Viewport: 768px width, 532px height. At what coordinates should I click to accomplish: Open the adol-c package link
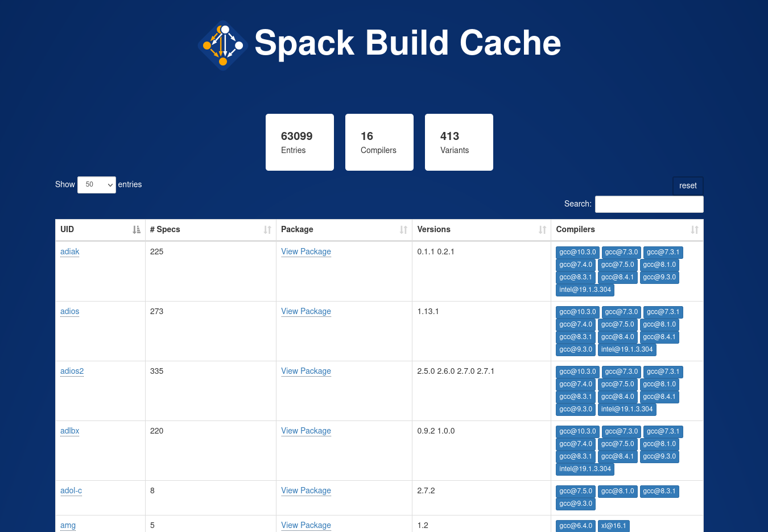[x=71, y=490]
